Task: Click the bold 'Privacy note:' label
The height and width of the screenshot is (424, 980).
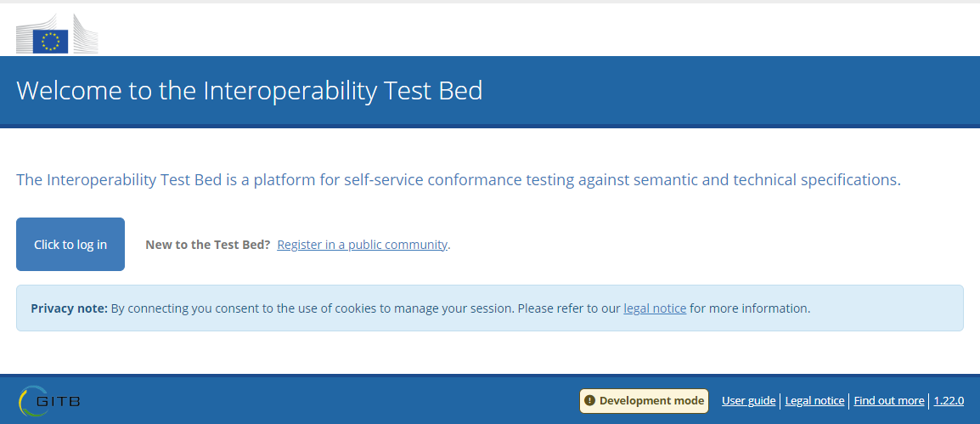Action: pos(70,308)
